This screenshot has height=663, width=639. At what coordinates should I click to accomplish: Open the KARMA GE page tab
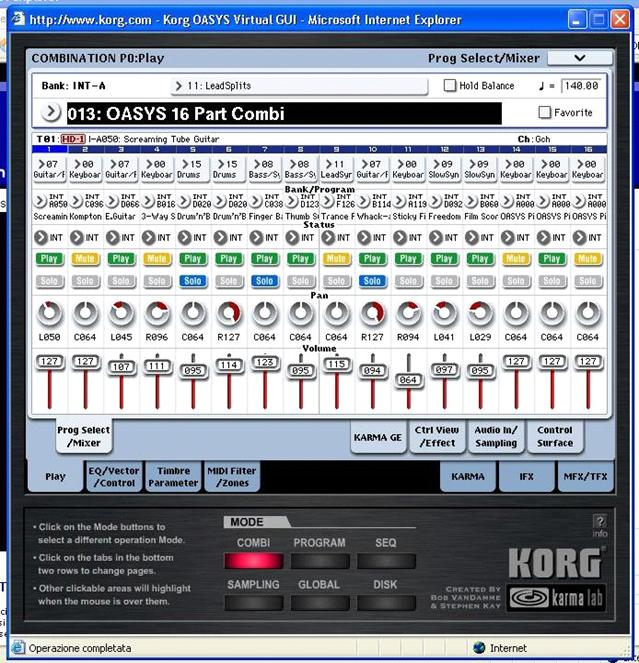tap(378, 437)
